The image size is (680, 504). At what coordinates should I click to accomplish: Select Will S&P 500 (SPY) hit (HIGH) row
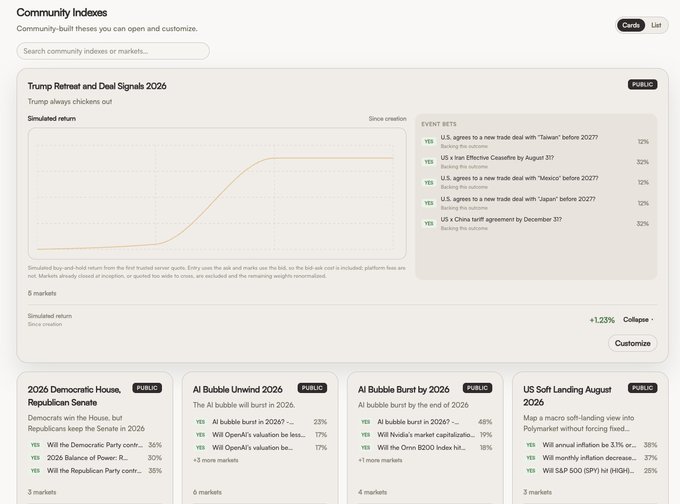pos(590,471)
